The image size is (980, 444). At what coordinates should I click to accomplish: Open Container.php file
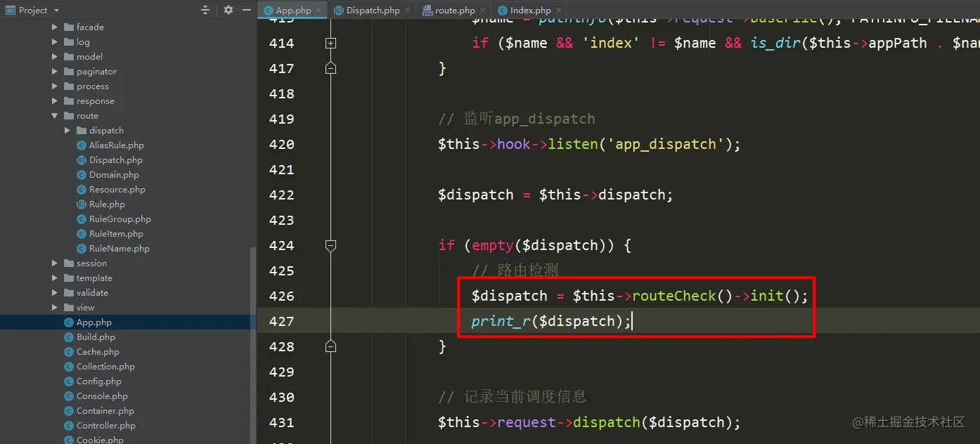point(105,411)
